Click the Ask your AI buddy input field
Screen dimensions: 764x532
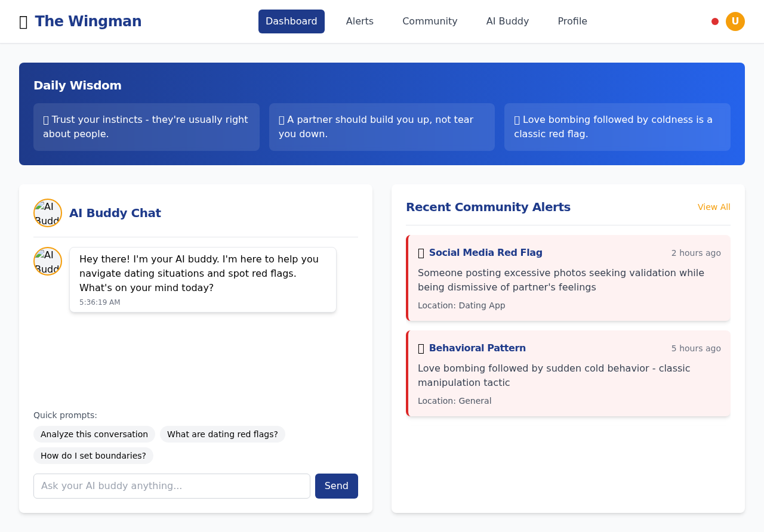coord(172,485)
